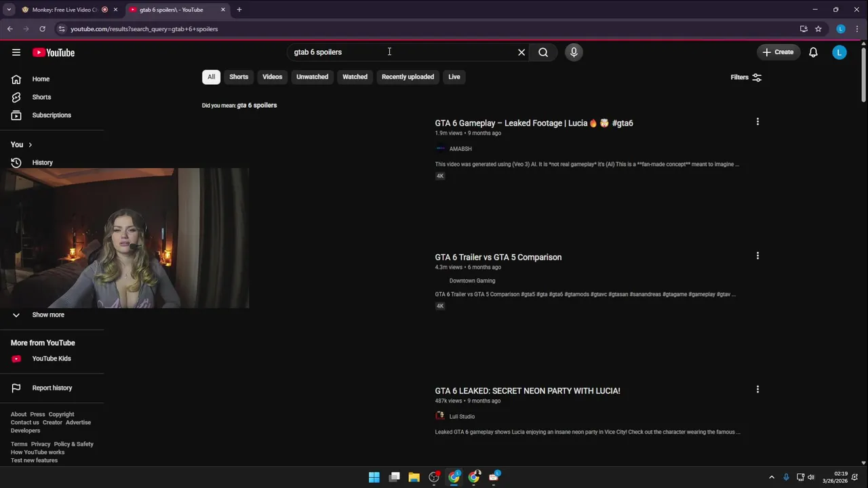
Task: Open options for Trailer Comparison video
Action: pos(757,256)
